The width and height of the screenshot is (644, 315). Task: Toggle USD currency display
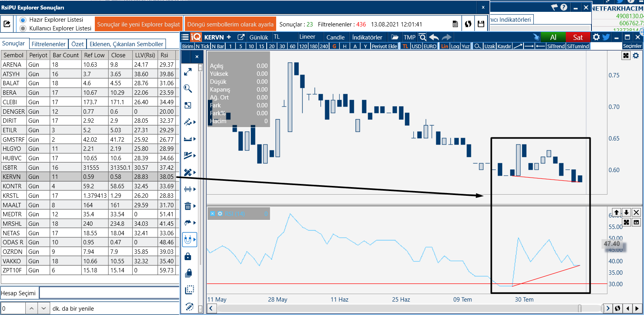416,46
